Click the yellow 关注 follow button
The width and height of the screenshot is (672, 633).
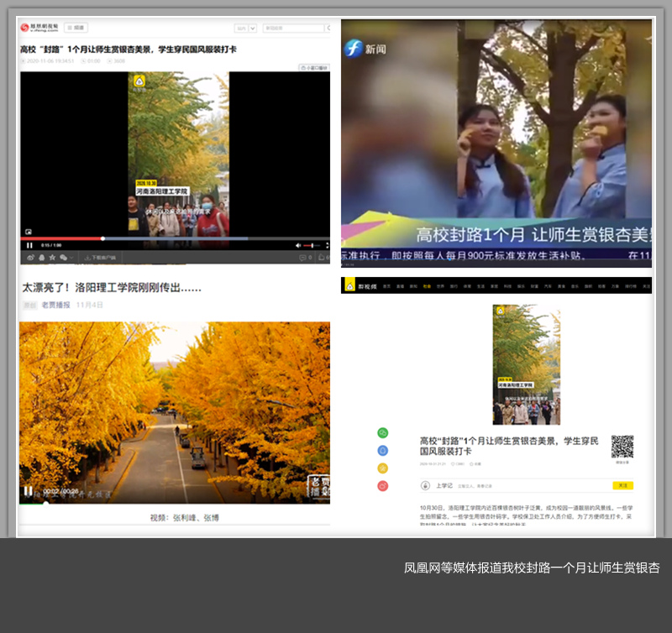(622, 485)
